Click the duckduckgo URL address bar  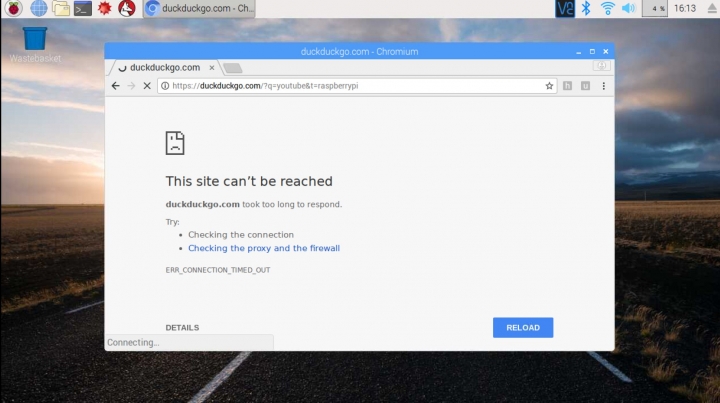coord(357,86)
